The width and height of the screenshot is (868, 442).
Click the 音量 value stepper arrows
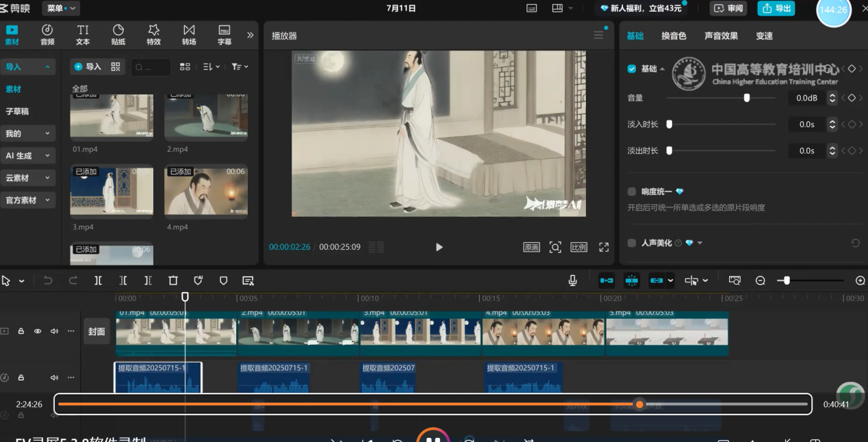[x=832, y=98]
